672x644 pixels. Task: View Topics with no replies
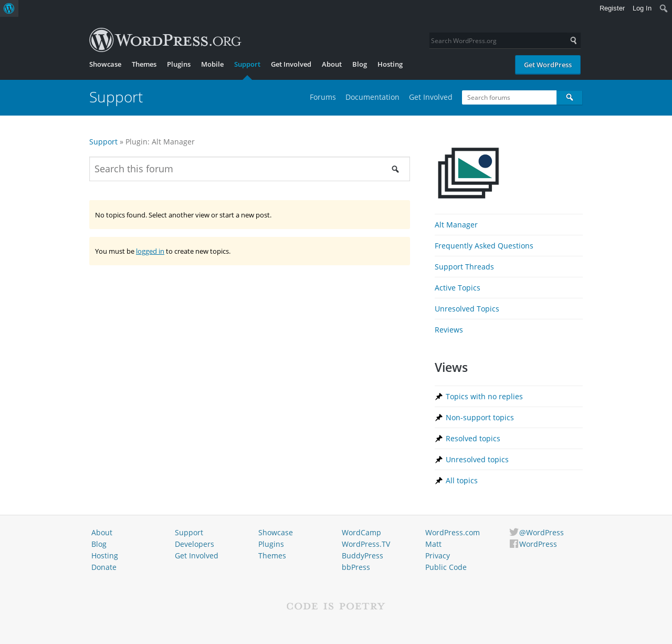pyautogui.click(x=484, y=397)
